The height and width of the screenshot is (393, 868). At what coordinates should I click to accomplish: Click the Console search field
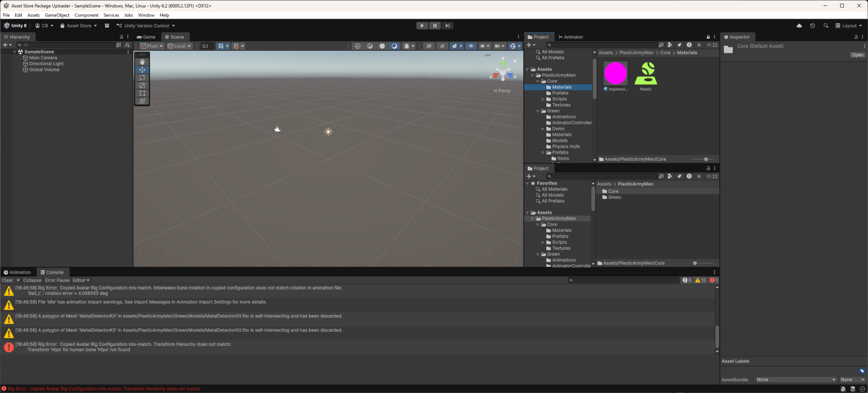tap(623, 280)
